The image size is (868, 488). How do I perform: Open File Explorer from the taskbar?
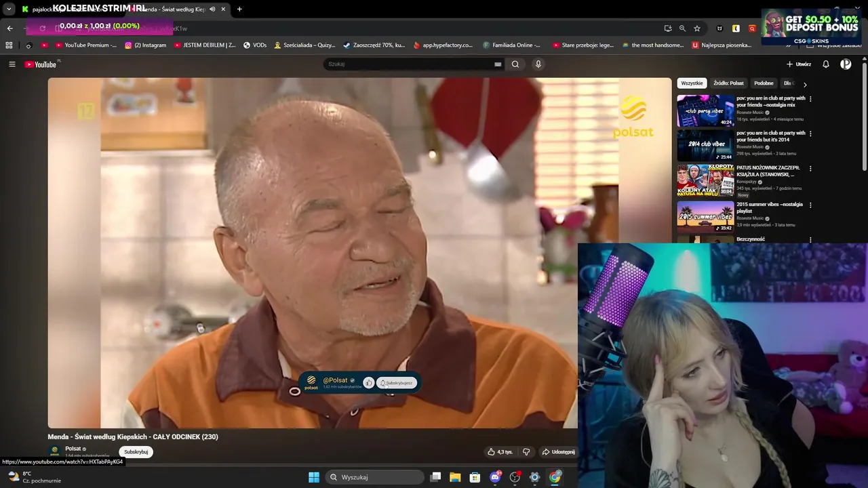455,477
